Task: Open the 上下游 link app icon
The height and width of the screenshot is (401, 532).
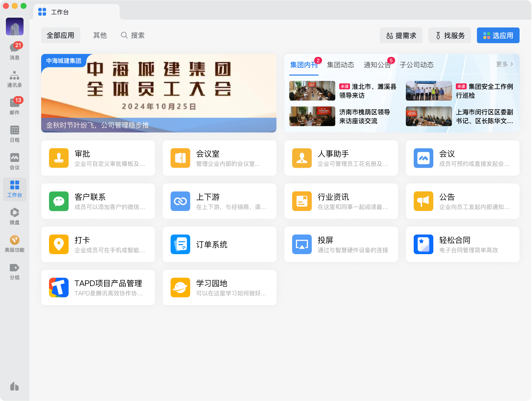Action: pos(180,201)
